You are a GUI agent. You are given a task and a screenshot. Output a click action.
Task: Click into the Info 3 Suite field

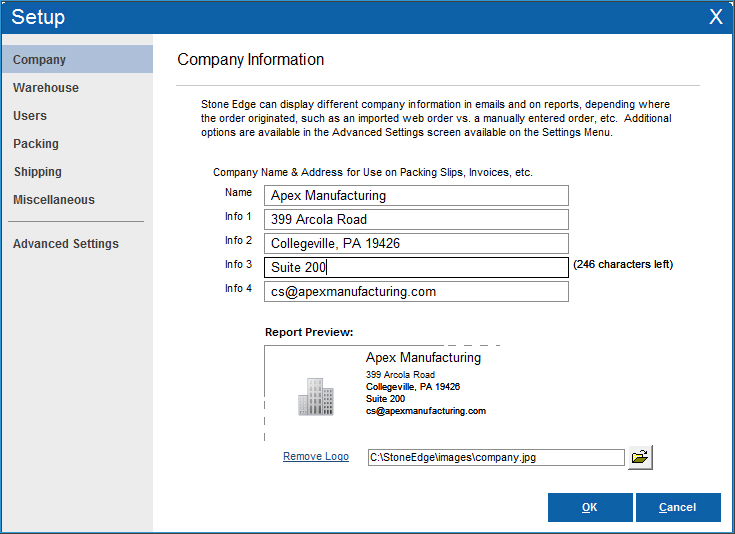click(x=416, y=268)
